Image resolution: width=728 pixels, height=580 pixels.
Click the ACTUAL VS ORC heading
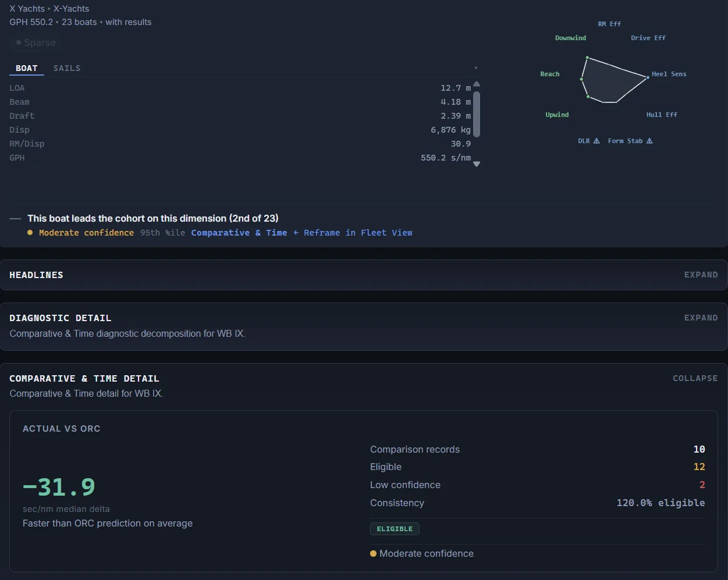pos(61,428)
